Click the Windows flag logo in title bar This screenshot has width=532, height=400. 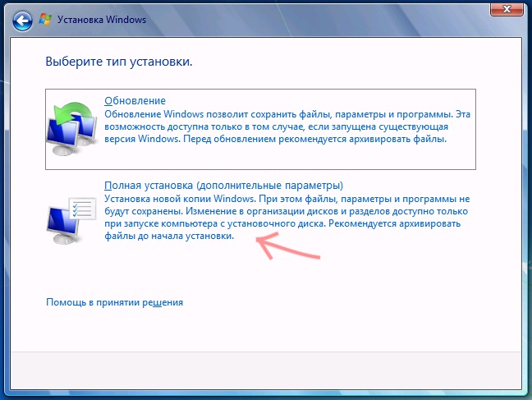pyautogui.click(x=45, y=20)
